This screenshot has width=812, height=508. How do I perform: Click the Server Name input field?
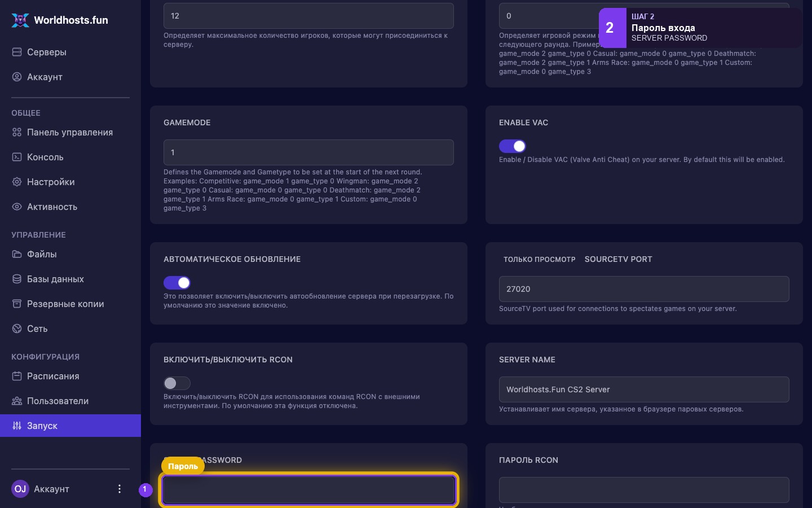coord(644,389)
